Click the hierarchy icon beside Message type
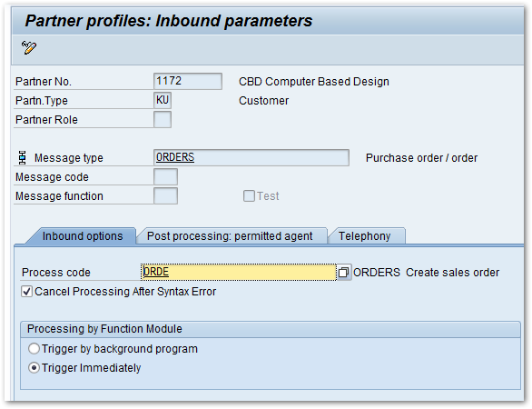This screenshot has width=532, height=409. 23,157
